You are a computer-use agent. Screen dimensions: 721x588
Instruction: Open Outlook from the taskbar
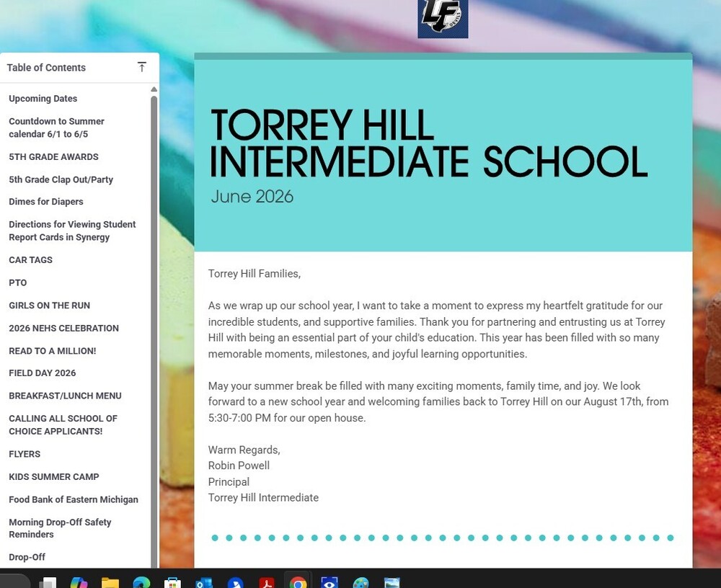[x=204, y=583]
